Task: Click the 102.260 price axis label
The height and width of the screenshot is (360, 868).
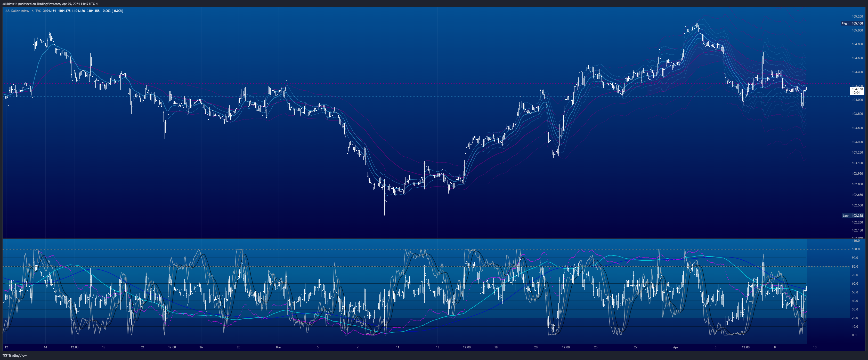Action: [857, 222]
